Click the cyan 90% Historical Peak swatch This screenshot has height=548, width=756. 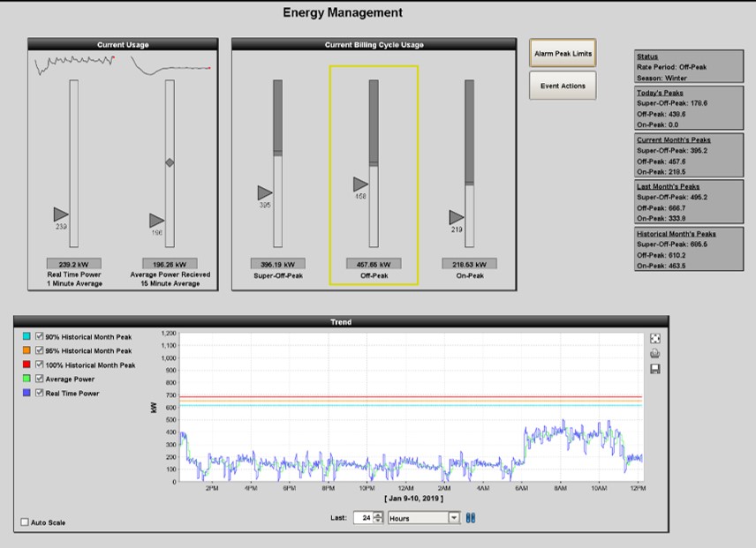click(26, 336)
